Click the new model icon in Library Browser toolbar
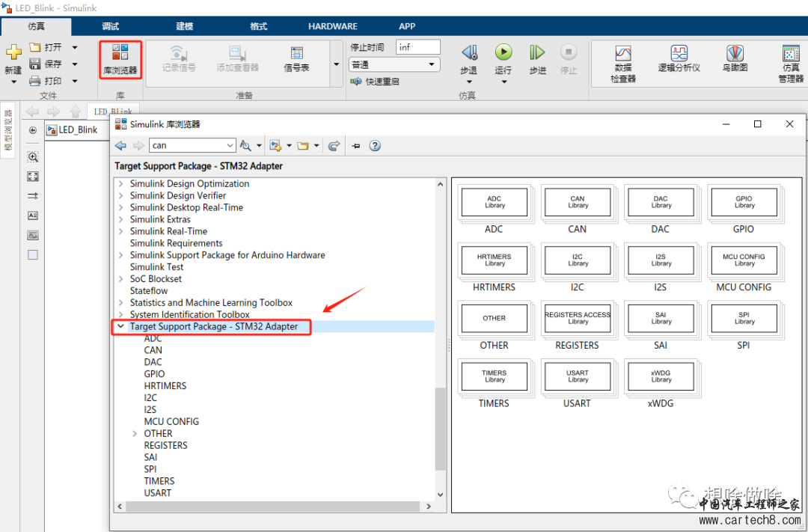The width and height of the screenshot is (808, 532). click(x=275, y=146)
